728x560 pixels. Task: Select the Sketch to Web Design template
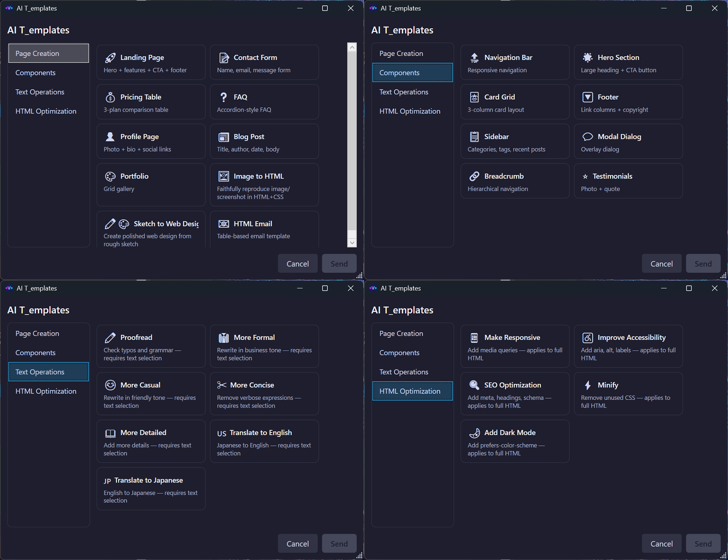tap(151, 229)
